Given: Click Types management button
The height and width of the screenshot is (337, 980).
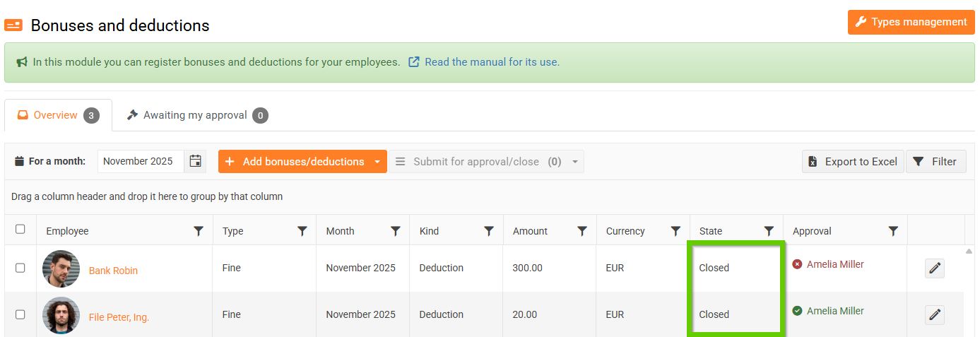Looking at the screenshot, I should (x=911, y=22).
